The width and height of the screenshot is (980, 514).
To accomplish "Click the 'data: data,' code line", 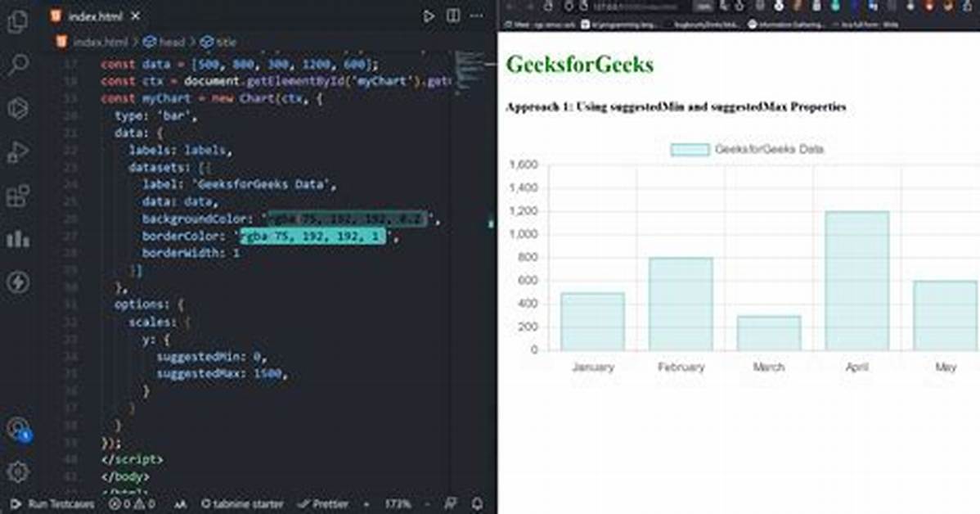I will tap(180, 202).
